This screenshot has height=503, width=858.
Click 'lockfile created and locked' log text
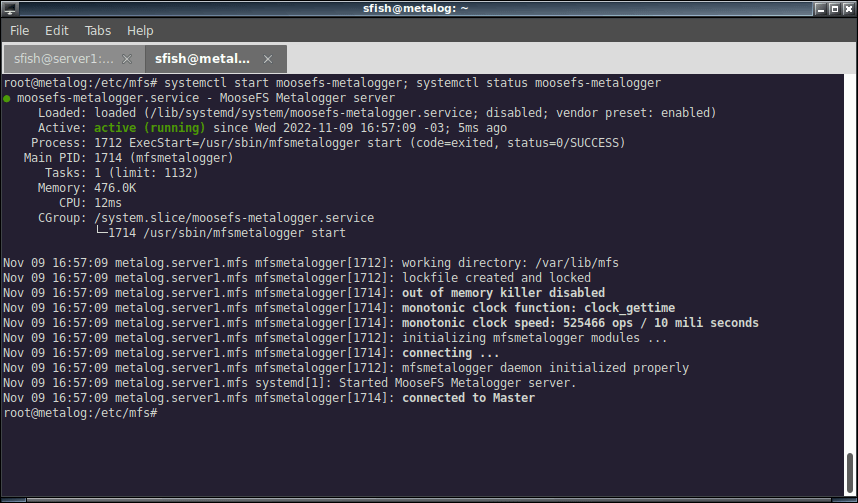[496, 278]
